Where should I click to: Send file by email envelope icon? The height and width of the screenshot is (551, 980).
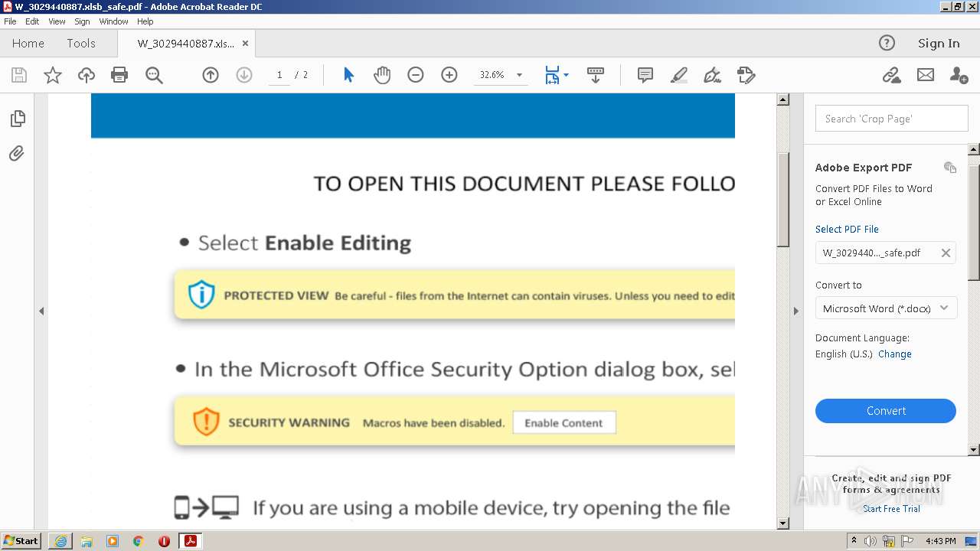click(926, 75)
